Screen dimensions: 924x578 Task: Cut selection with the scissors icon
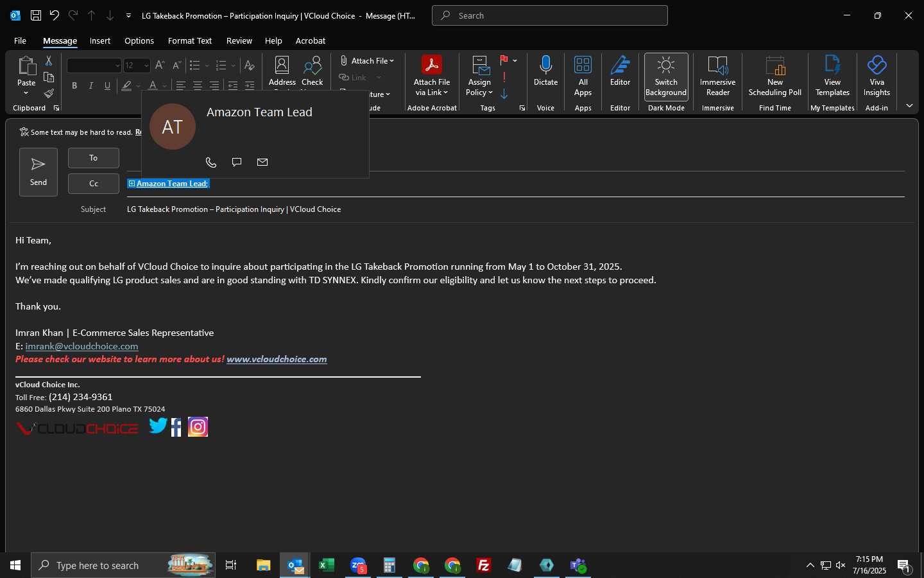point(49,61)
